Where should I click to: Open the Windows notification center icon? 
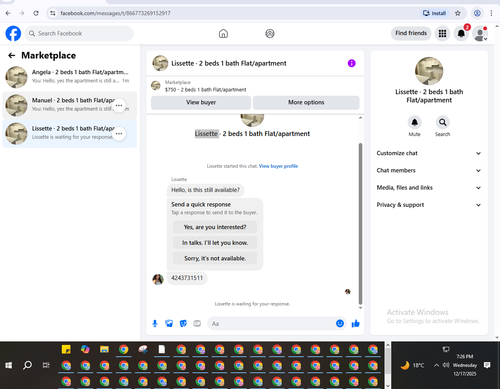(487, 365)
